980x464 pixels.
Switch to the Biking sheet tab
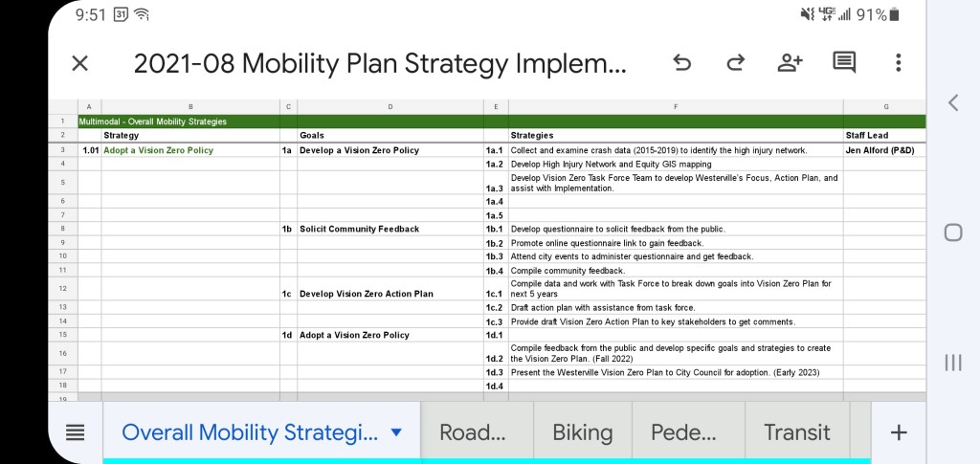tap(582, 432)
